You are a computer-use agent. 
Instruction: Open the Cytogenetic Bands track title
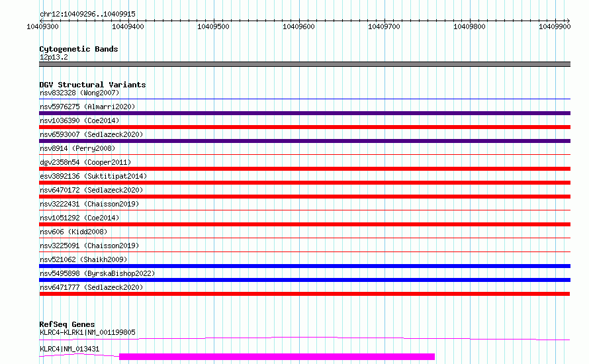tap(79, 49)
